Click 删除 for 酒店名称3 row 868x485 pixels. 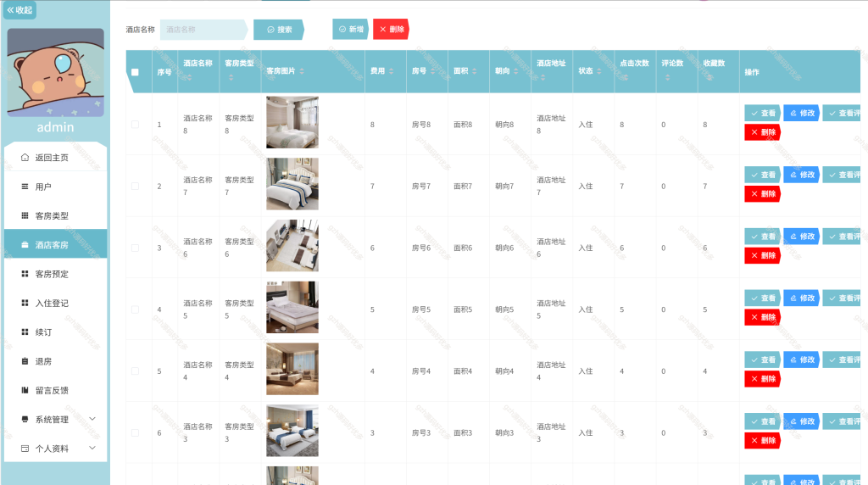click(762, 441)
